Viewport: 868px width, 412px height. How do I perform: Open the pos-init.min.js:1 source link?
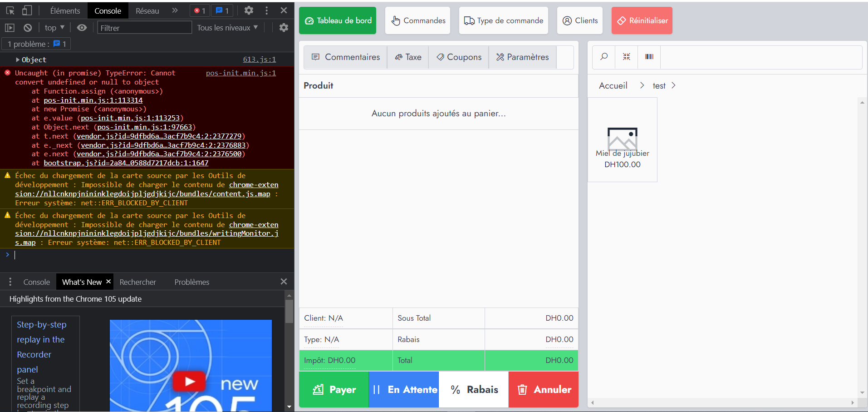(240, 73)
